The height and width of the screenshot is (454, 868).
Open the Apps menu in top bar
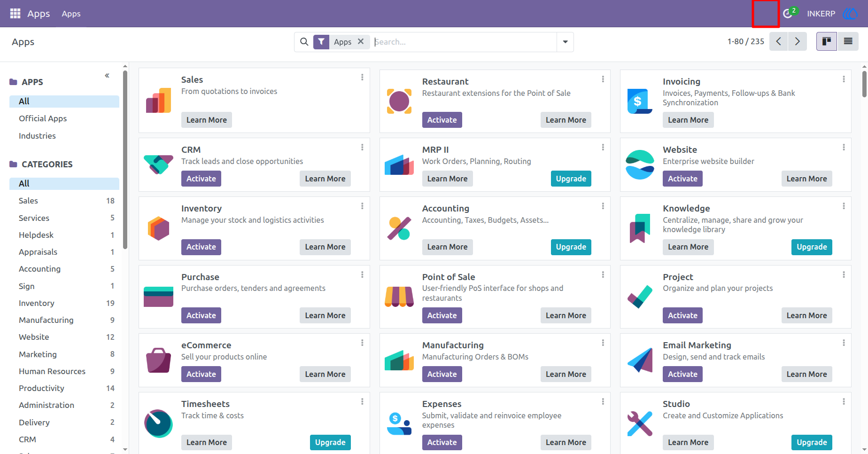point(71,14)
